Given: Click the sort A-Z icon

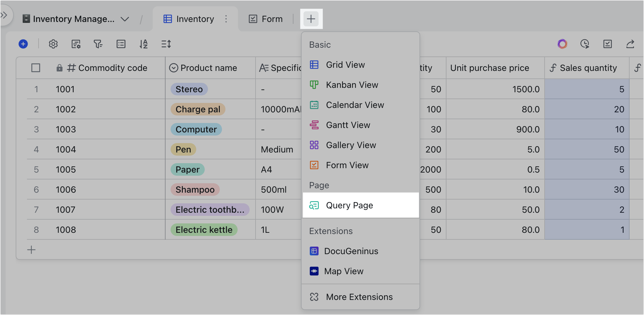Looking at the screenshot, I should 144,44.
